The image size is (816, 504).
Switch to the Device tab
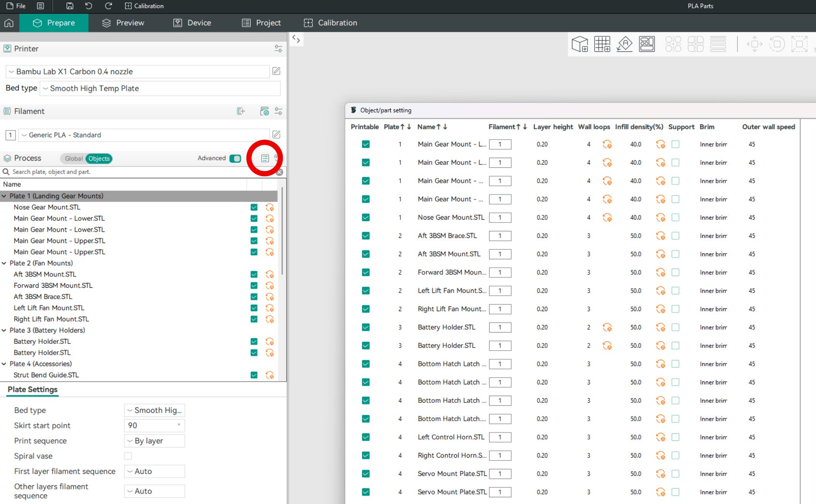[192, 23]
